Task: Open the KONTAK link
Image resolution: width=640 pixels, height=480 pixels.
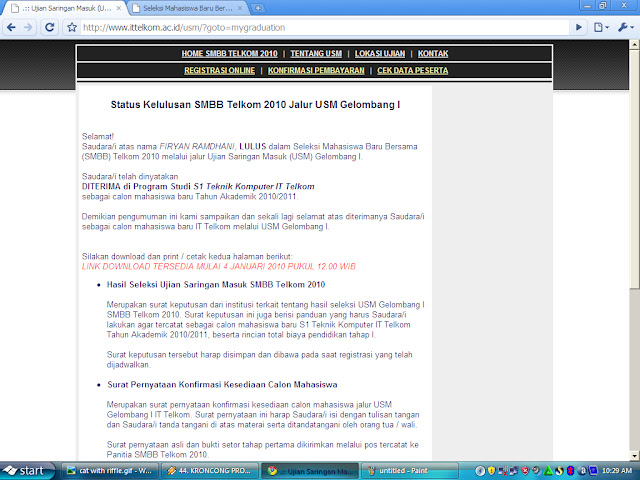Action: [433, 53]
